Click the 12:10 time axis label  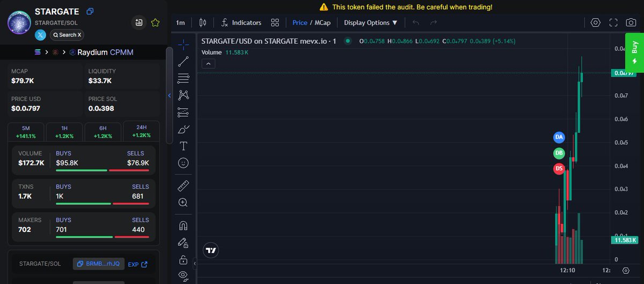(x=567, y=270)
